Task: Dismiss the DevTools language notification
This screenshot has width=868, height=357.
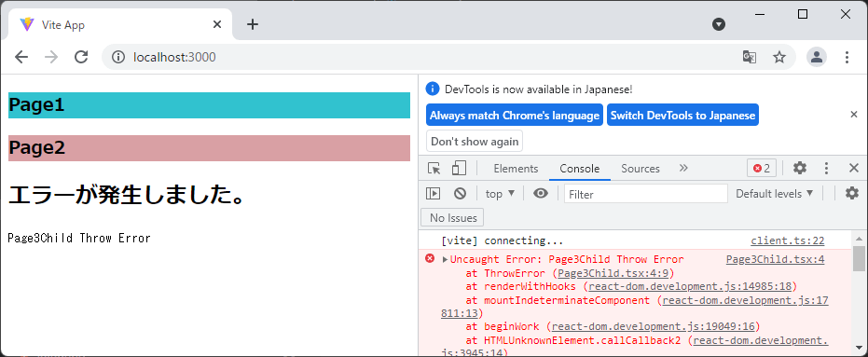Action: (x=854, y=115)
